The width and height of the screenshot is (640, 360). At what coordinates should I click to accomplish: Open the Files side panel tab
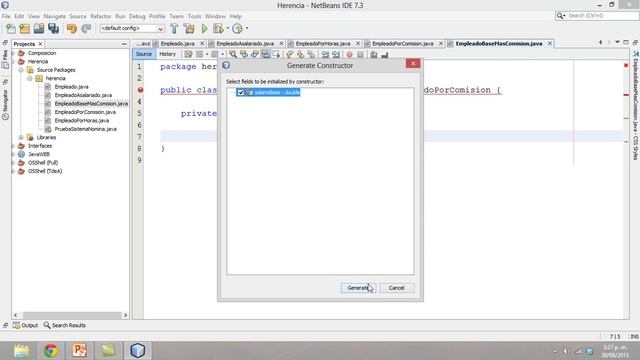[5, 60]
